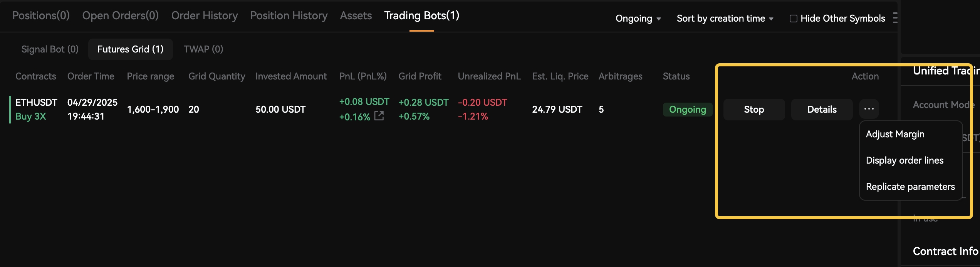Click Replicate parameters in the menu
Viewport: 980px width, 267px height.
click(910, 186)
